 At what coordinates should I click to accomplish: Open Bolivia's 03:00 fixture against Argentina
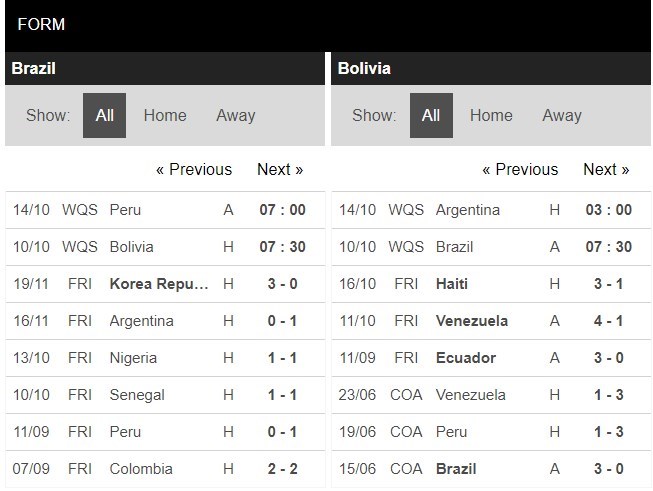pos(491,210)
